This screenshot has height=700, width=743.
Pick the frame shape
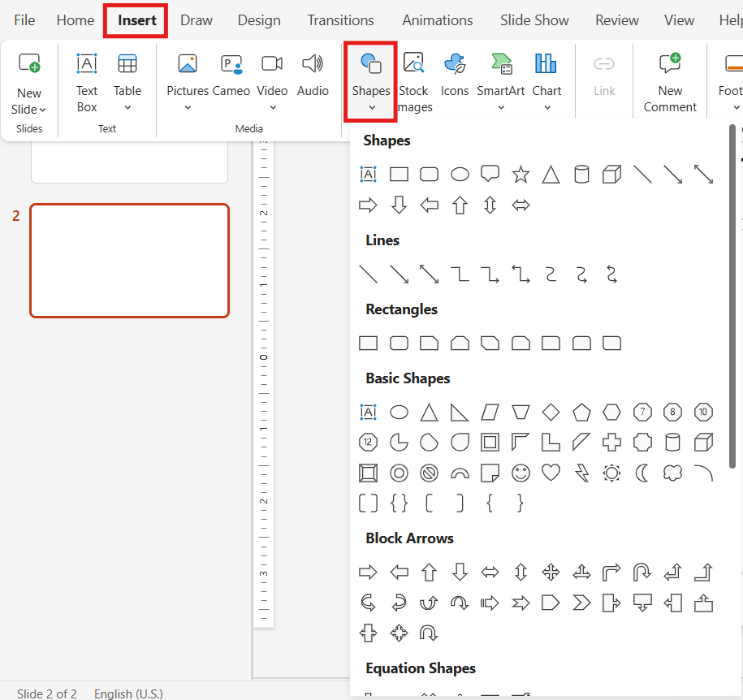(x=490, y=443)
